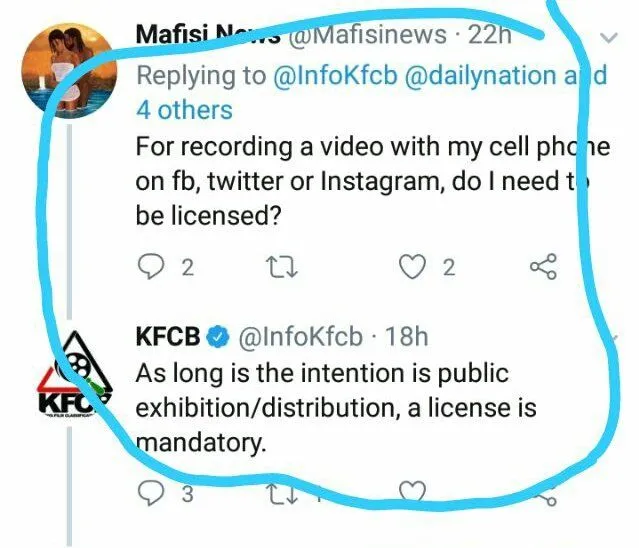Screen dimensions: 639x548
Task: Open the @InfoKfcb handle beside KFCB
Action: (300, 336)
